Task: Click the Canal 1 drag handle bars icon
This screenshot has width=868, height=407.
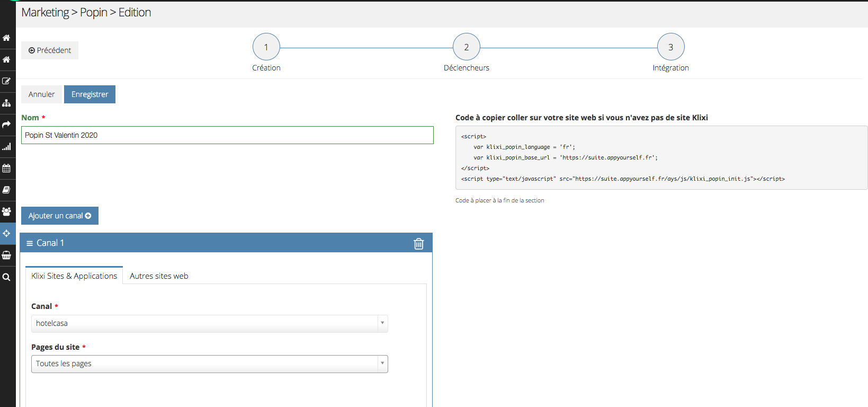Action: tap(30, 243)
